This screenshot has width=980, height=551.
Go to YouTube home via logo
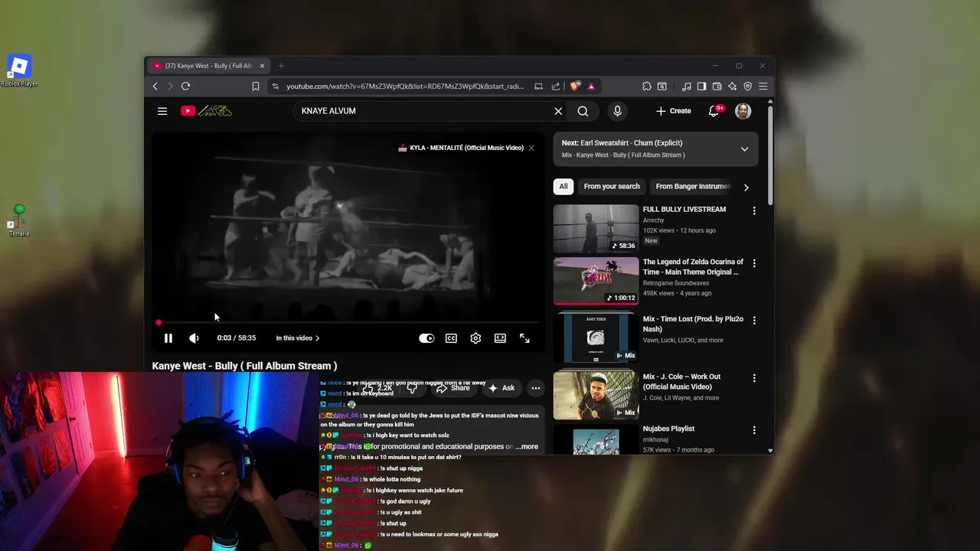click(x=206, y=111)
